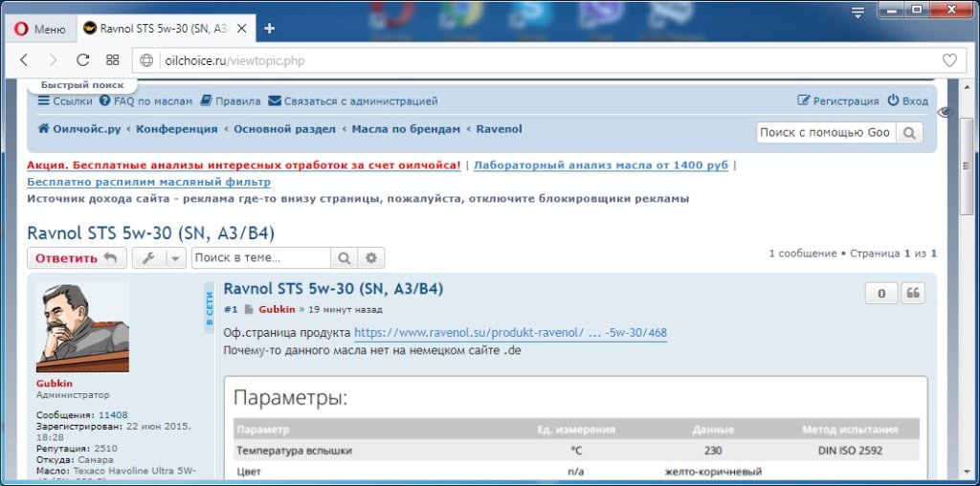980x486 pixels.
Task: Quote the post with quote icon
Action: (913, 293)
